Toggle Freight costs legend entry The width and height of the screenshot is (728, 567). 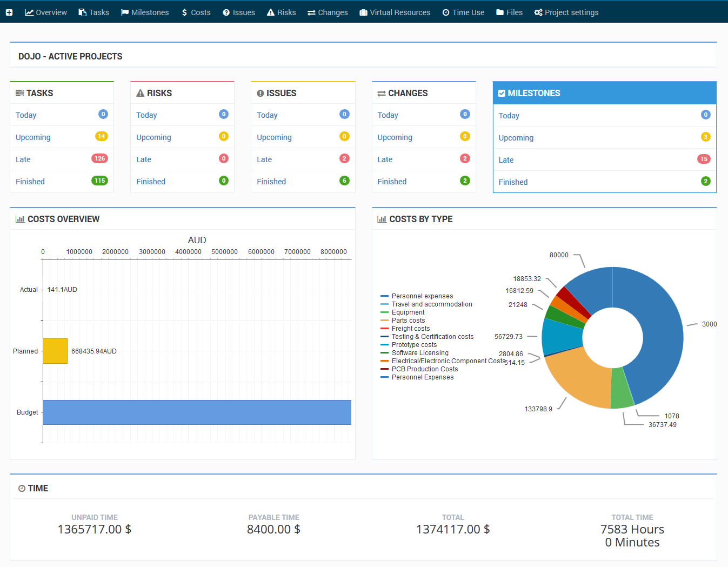[410, 328]
